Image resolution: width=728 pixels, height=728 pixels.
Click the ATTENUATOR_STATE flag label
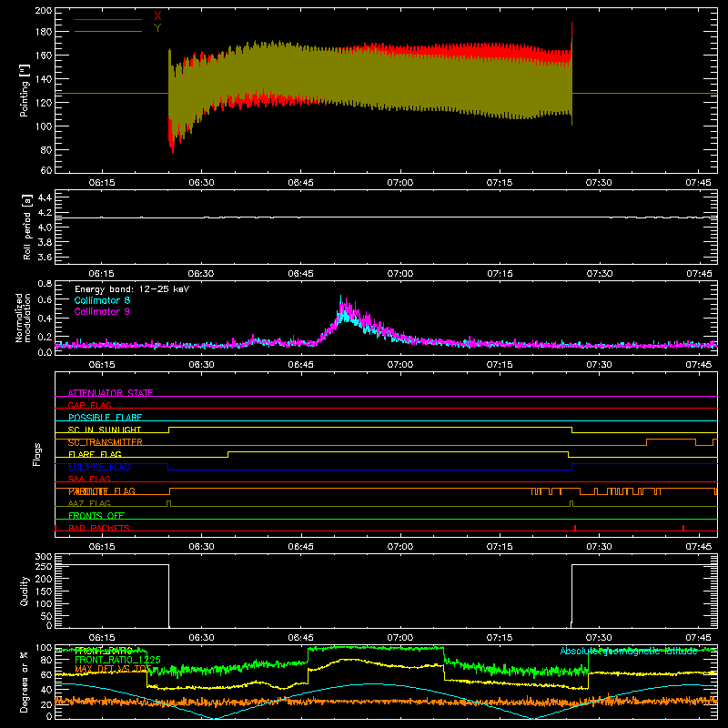click(110, 393)
